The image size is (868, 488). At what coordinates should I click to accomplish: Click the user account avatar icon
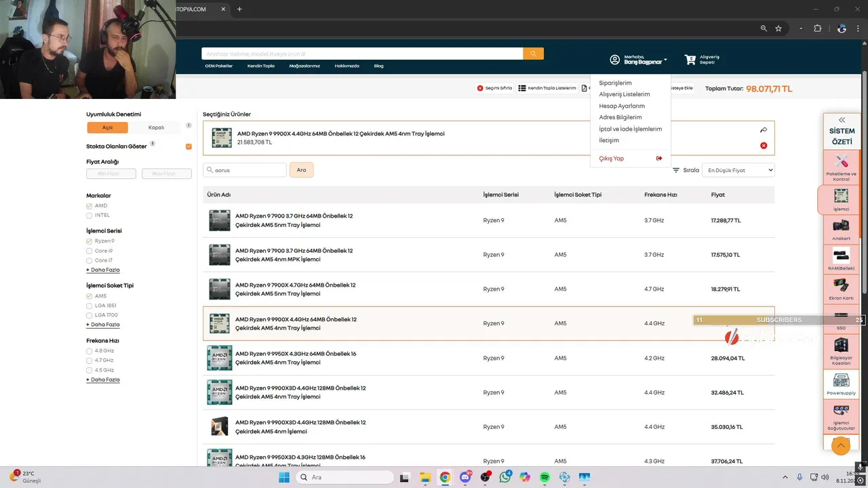click(x=615, y=60)
